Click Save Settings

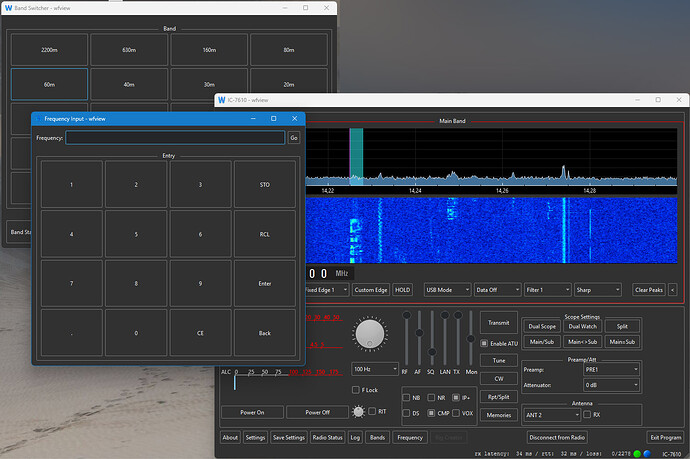click(x=289, y=437)
